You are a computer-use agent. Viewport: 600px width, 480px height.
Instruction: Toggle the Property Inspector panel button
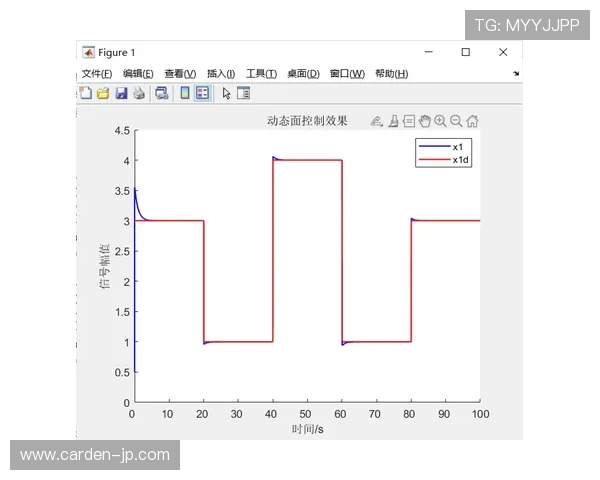[x=243, y=93]
